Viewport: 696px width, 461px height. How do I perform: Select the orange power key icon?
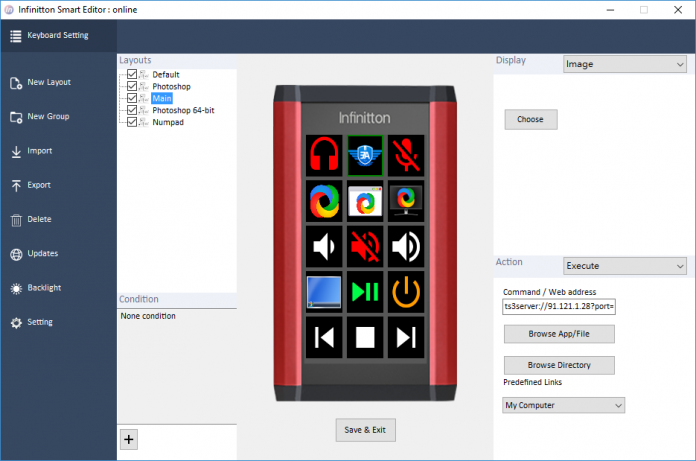(405, 292)
